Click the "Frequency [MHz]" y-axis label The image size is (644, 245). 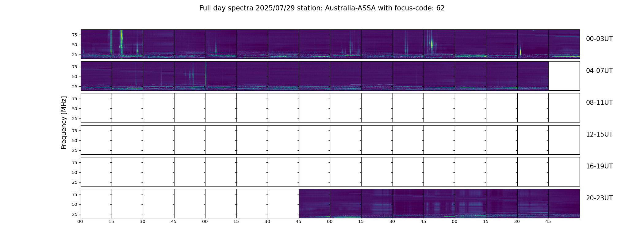(64, 123)
